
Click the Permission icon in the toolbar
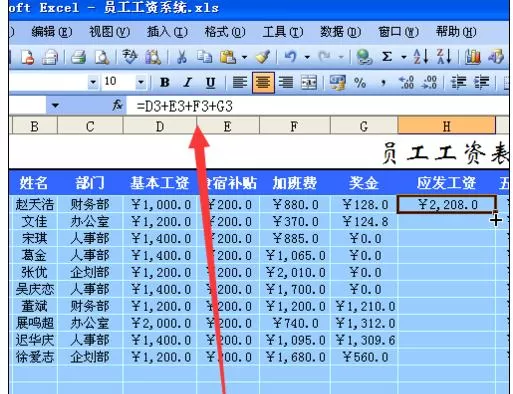pos(27,57)
